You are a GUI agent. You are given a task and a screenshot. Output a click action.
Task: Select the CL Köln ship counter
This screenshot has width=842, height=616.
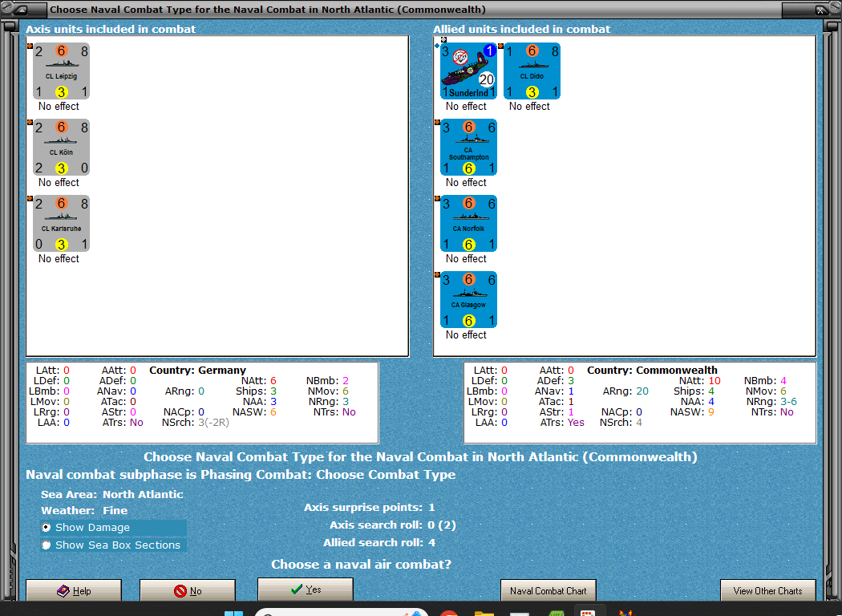point(61,147)
